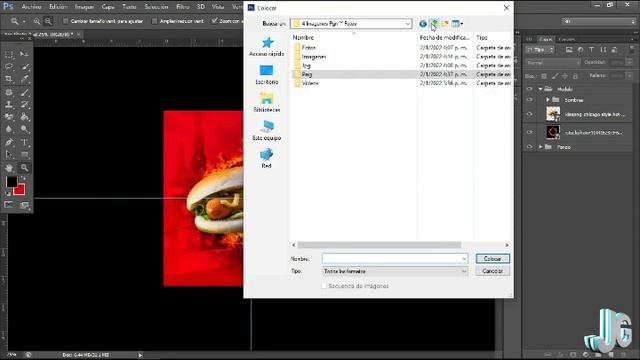
Task: Hide the ring of fire image layer
Action: coord(529,132)
